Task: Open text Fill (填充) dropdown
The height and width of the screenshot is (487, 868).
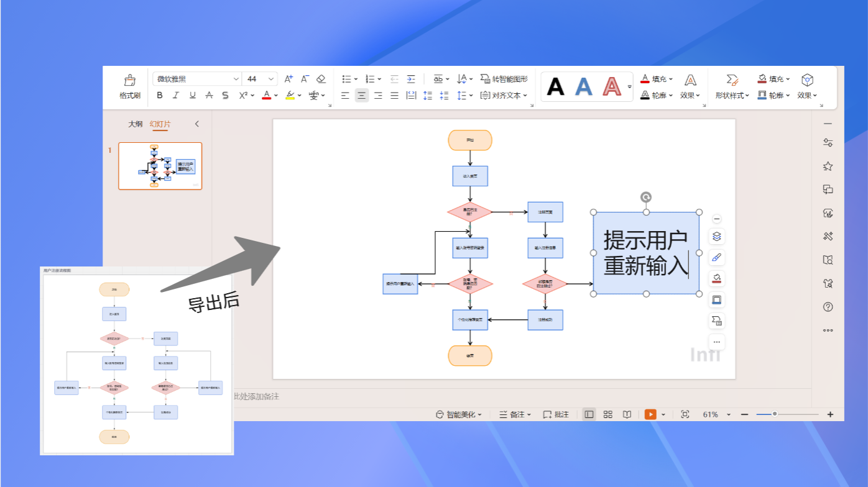Action: (657, 79)
